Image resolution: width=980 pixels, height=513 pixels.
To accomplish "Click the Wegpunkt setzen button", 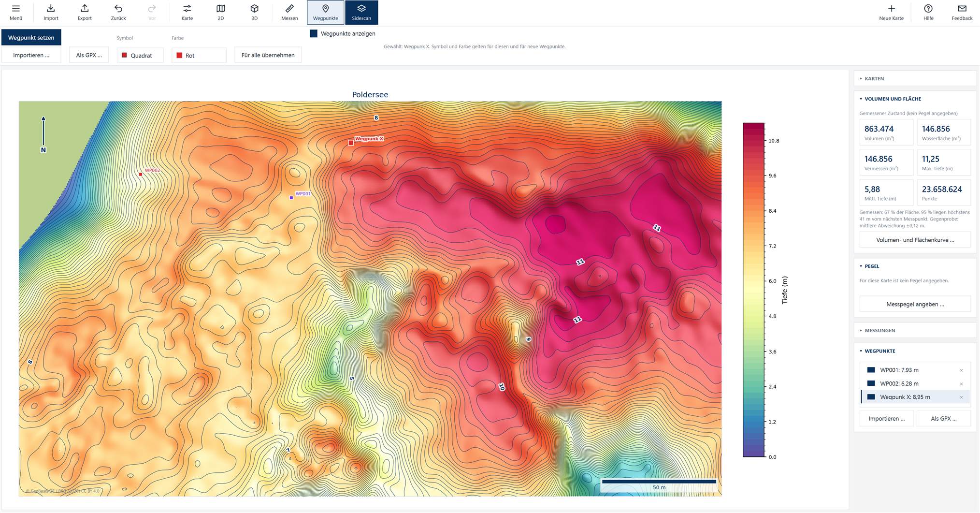I will coord(31,37).
